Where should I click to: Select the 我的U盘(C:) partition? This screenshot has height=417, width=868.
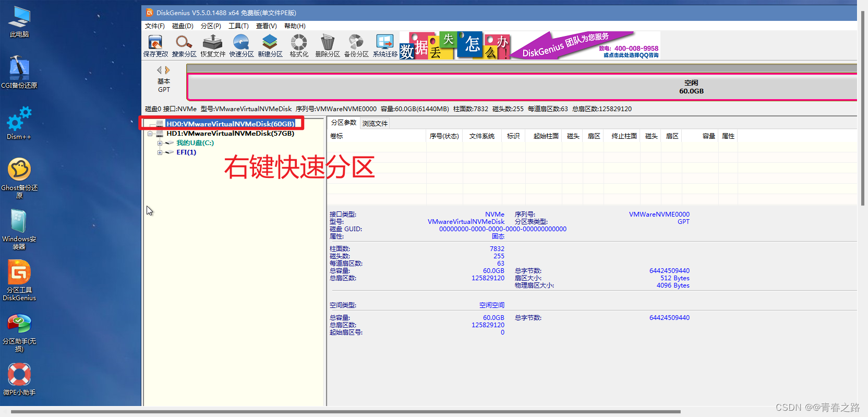click(x=195, y=143)
